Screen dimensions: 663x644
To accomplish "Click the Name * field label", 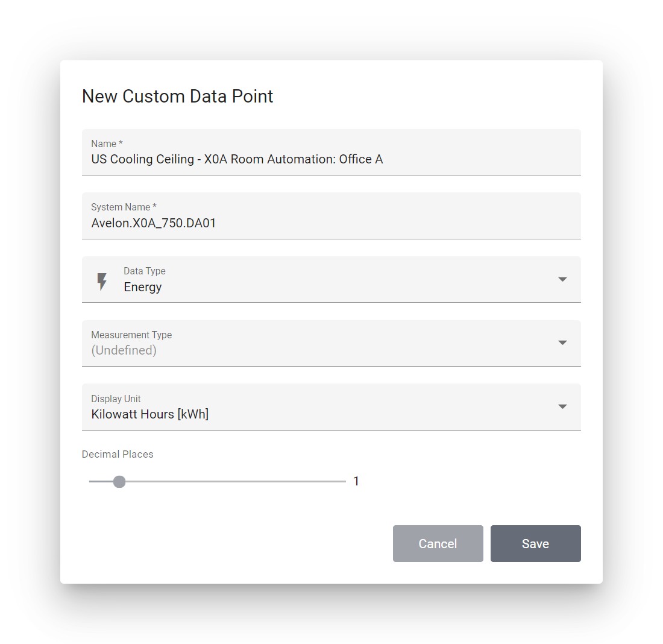I will pos(107,144).
